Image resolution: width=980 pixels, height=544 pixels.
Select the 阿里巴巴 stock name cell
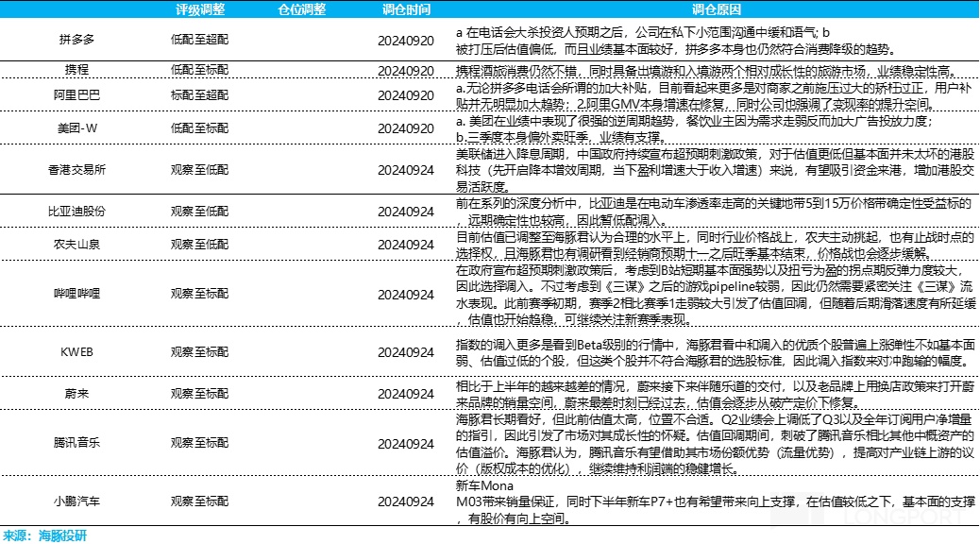[x=76, y=95]
